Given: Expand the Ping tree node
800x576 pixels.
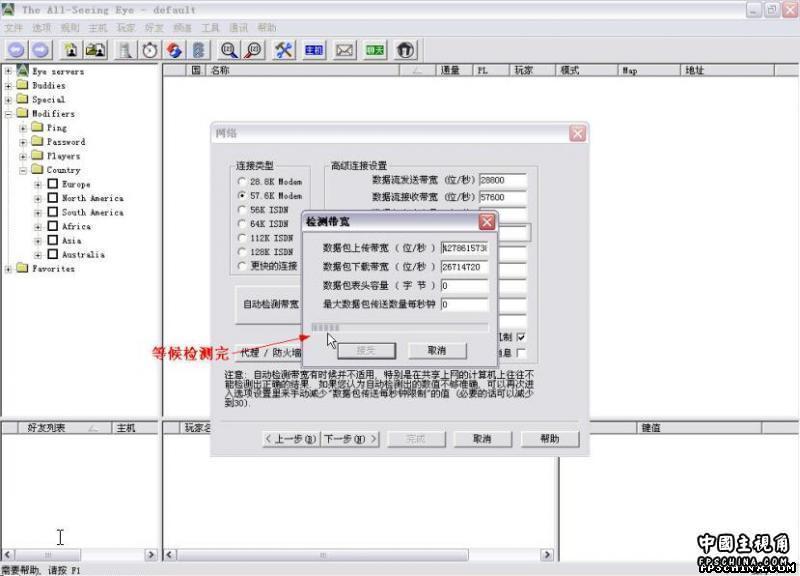Looking at the screenshot, I should [23, 128].
